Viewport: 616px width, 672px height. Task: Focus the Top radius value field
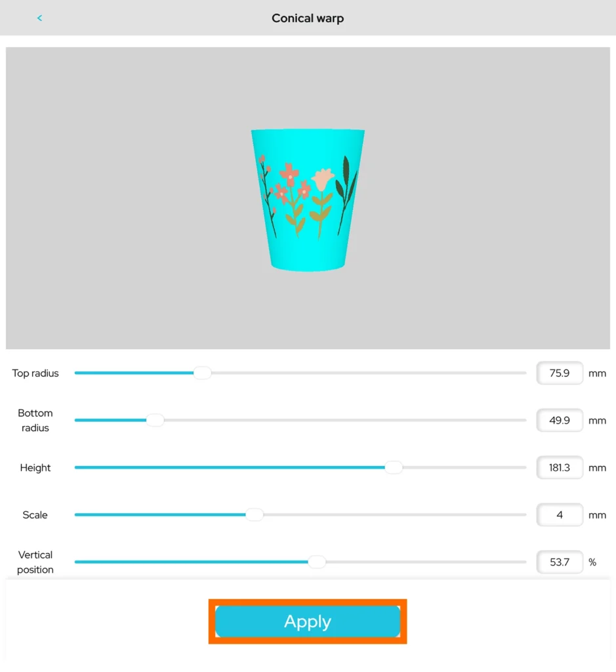559,373
